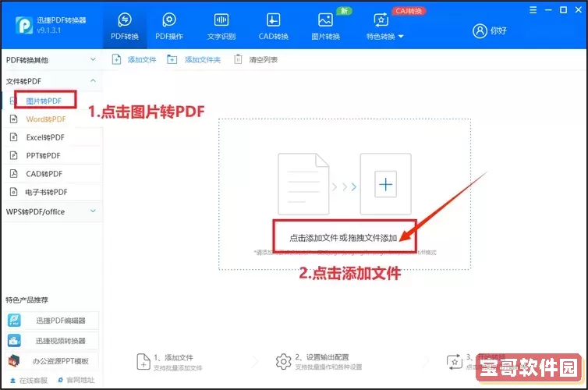Expand the WPS转PDF/office section
This screenshot has height=390, width=588.
click(x=51, y=211)
